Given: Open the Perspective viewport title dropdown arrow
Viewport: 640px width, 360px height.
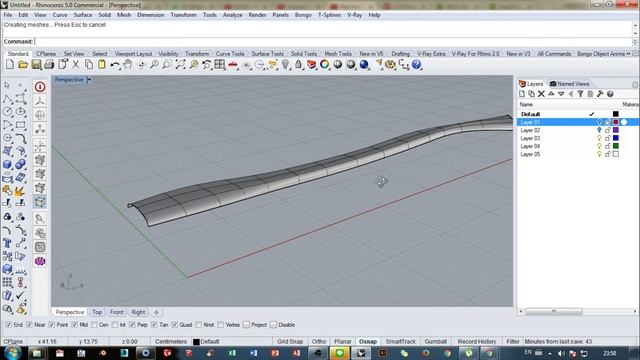Looking at the screenshot, I should click(x=89, y=80).
